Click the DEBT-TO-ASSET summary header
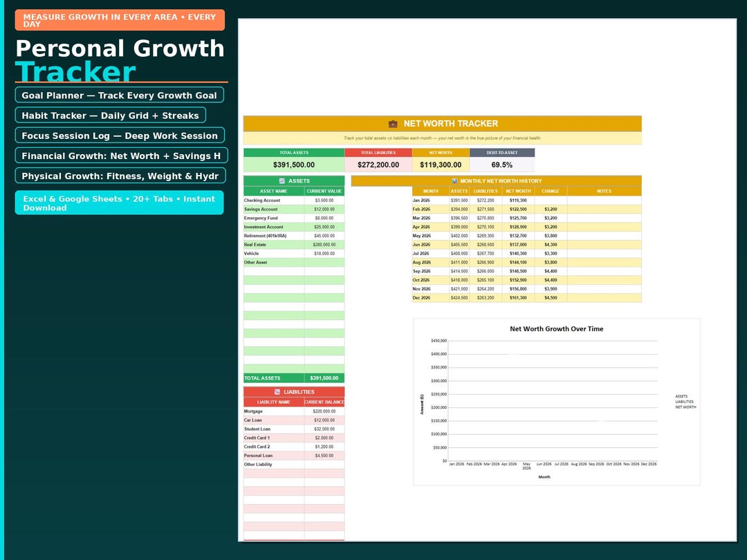This screenshot has height=560, width=747. tap(501, 153)
